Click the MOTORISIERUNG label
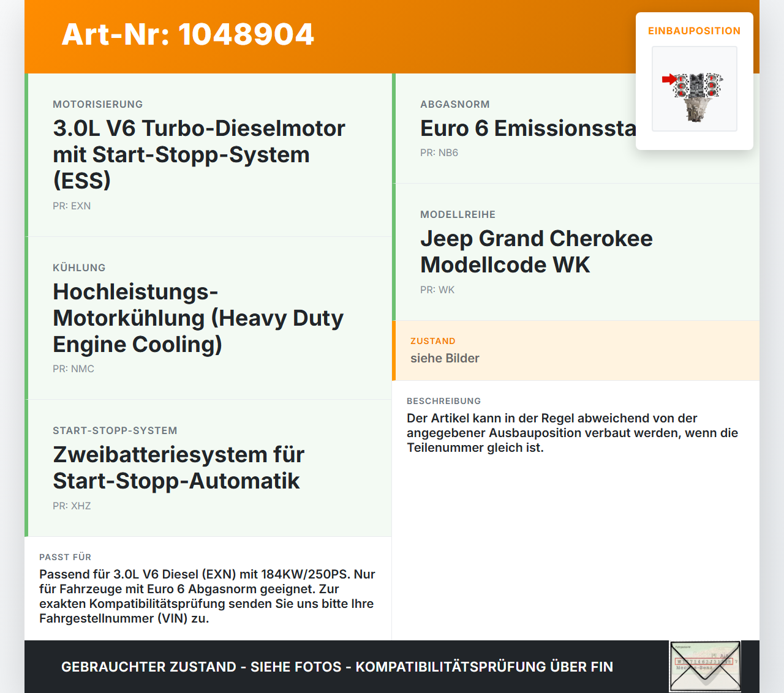 98,104
